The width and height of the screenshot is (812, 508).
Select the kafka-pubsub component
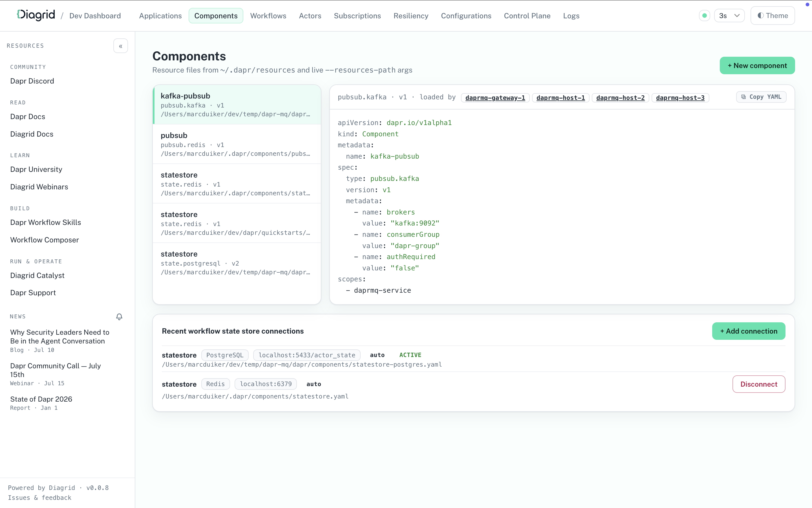(237, 104)
